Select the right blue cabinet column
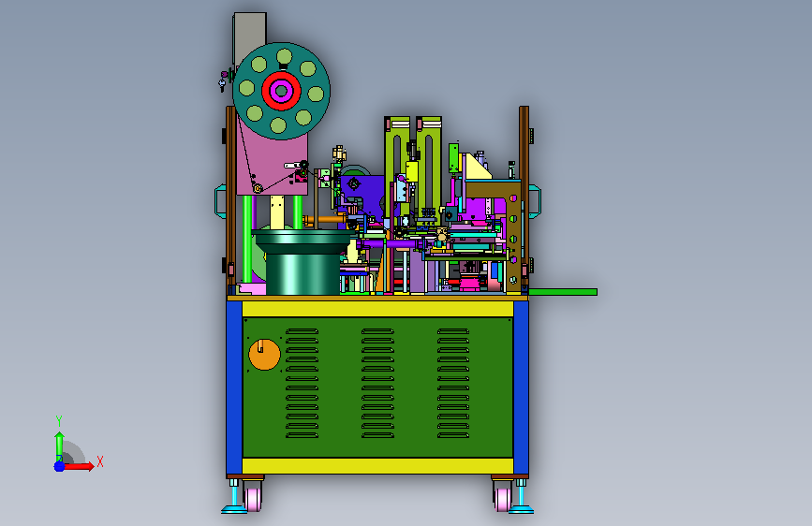The width and height of the screenshot is (812, 526). (x=521, y=387)
